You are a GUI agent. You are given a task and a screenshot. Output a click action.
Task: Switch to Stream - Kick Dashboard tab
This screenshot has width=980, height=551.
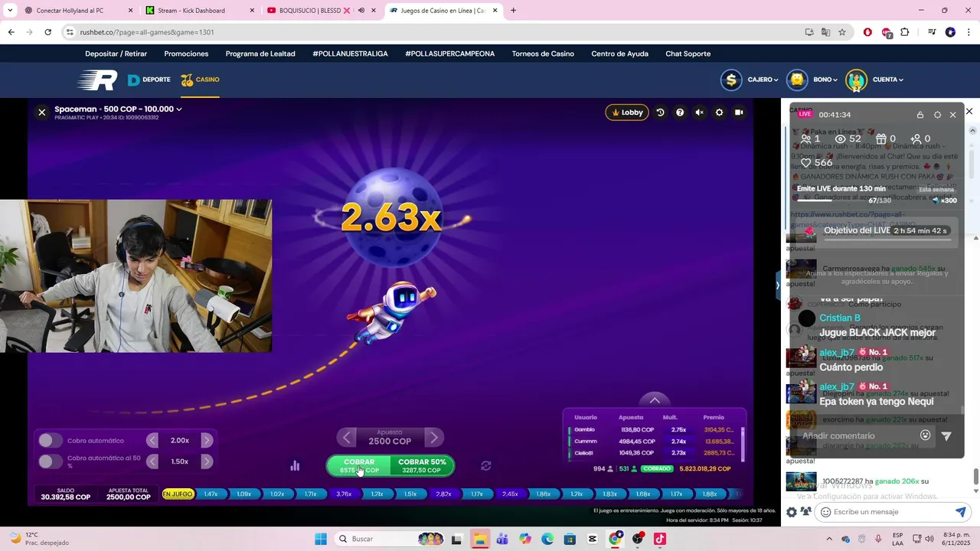click(x=201, y=11)
